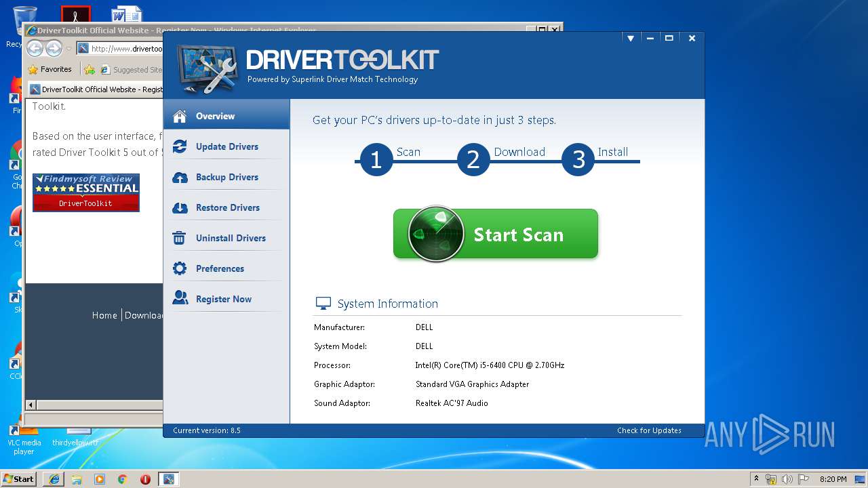Click the Driver Toolkit monitor-and-wrench logo

208,69
